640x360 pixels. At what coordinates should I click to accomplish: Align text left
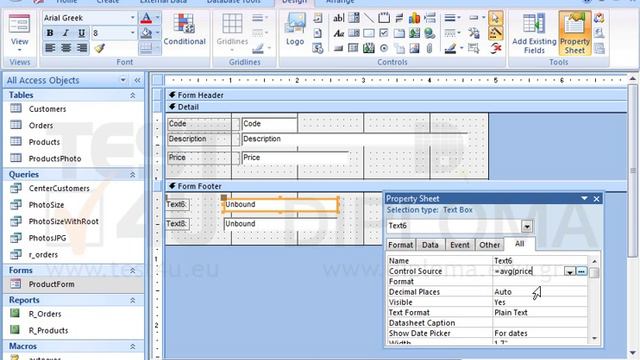(x=50, y=48)
